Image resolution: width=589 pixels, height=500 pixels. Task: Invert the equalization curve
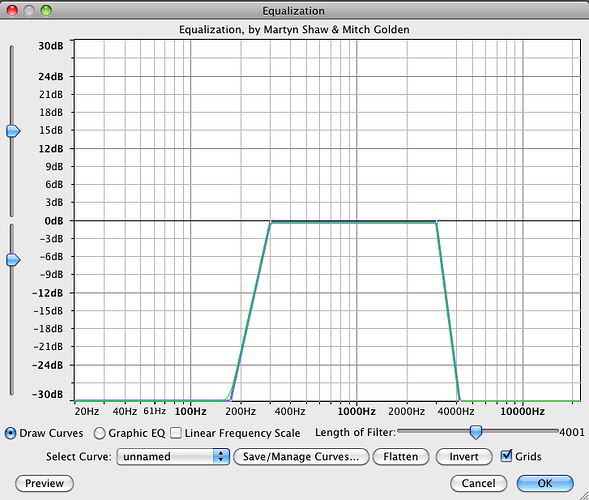coord(464,456)
